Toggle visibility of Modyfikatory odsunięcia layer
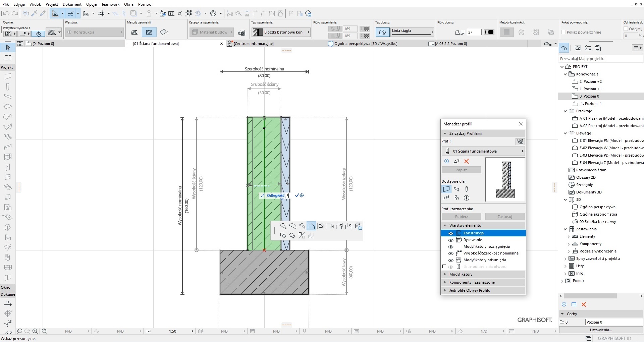This screenshot has height=342, width=644. pos(451,260)
